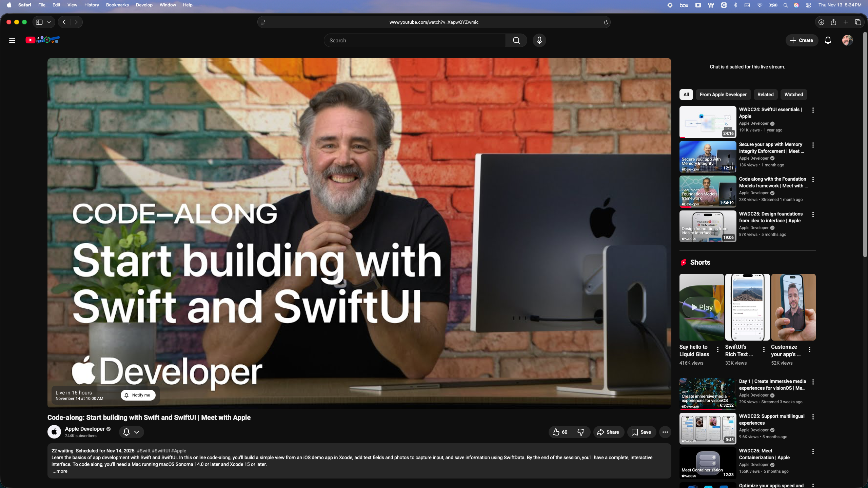Click the search magnifier button

(x=516, y=40)
